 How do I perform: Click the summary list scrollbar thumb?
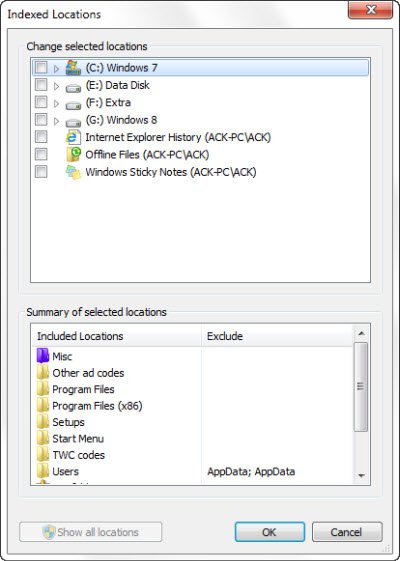(361, 387)
